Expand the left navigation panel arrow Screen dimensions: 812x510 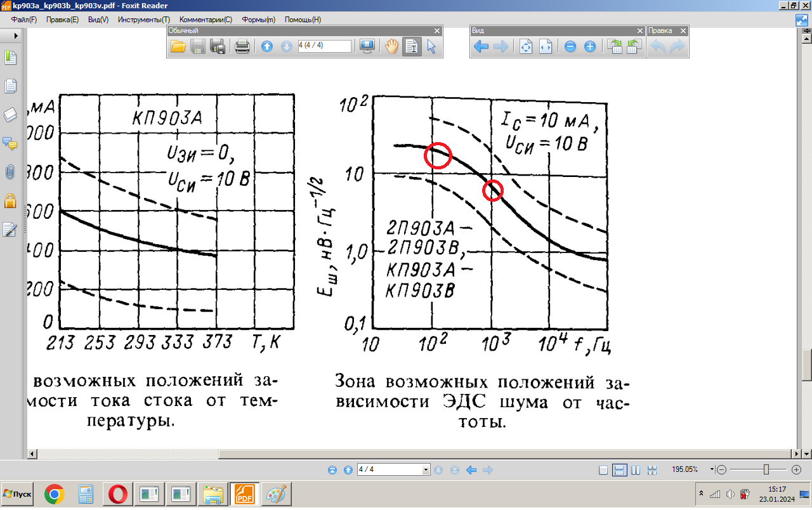15,36
